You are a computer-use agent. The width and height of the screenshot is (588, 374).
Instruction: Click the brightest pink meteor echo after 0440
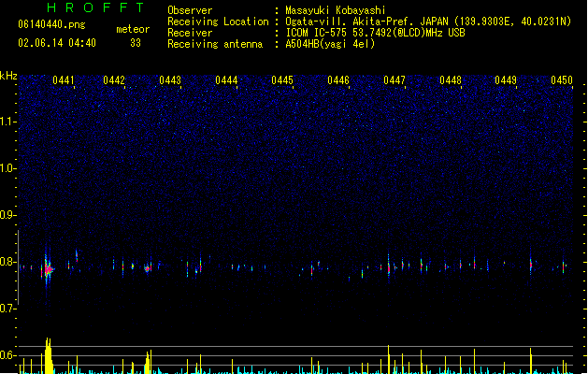[x=48, y=269]
